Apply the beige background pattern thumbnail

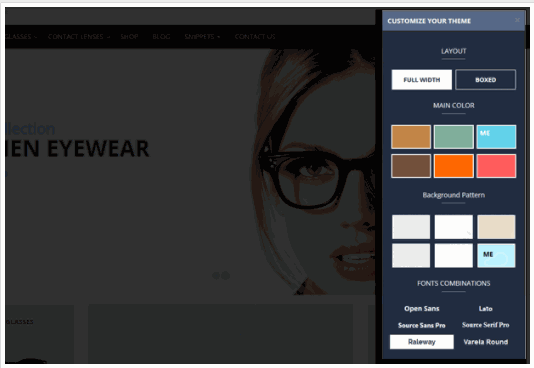tap(496, 227)
